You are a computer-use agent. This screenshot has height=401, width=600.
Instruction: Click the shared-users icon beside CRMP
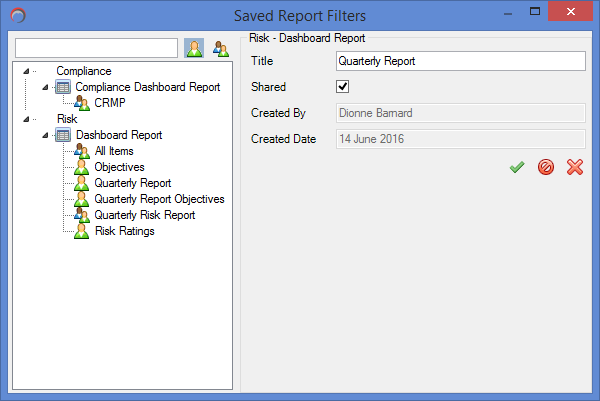[82, 103]
